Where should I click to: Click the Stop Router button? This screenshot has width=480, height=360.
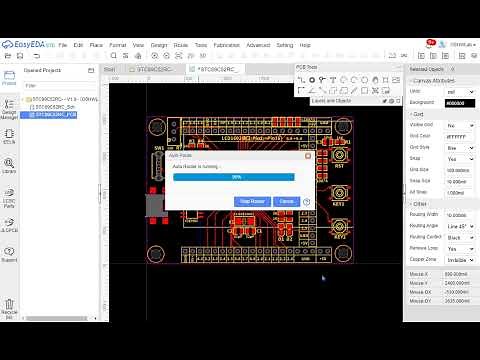click(x=252, y=201)
